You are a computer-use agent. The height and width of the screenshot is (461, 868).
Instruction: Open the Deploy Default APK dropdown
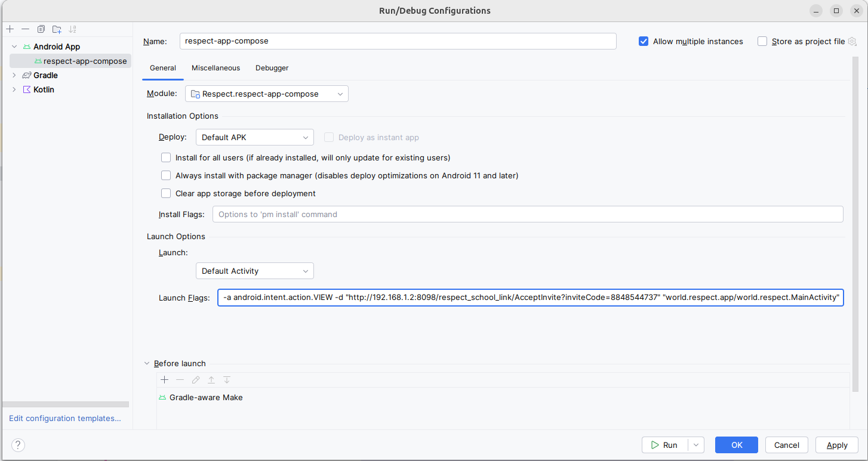pos(254,137)
